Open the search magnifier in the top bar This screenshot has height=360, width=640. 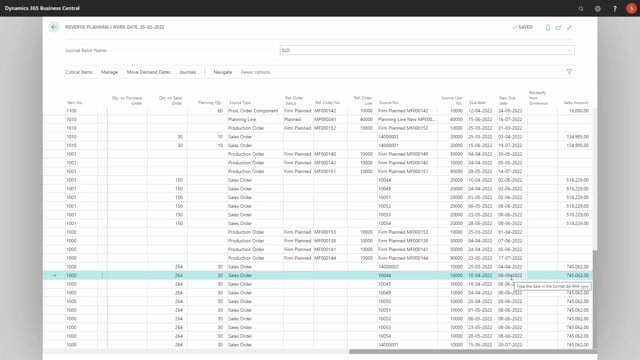click(x=581, y=8)
